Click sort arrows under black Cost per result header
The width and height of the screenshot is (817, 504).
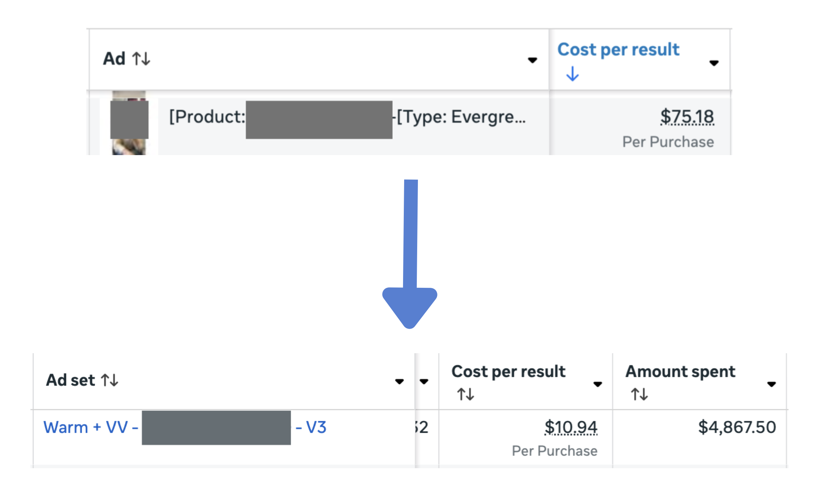pos(465,394)
